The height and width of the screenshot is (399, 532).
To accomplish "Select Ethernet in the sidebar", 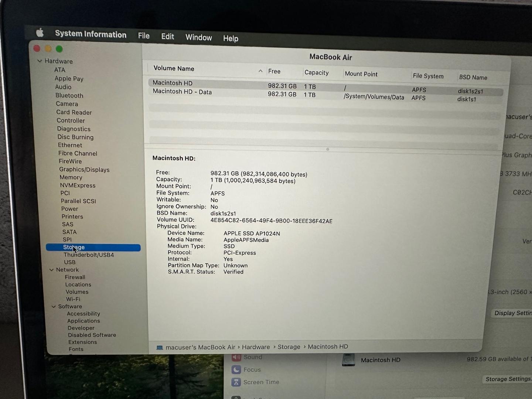I will click(x=70, y=145).
